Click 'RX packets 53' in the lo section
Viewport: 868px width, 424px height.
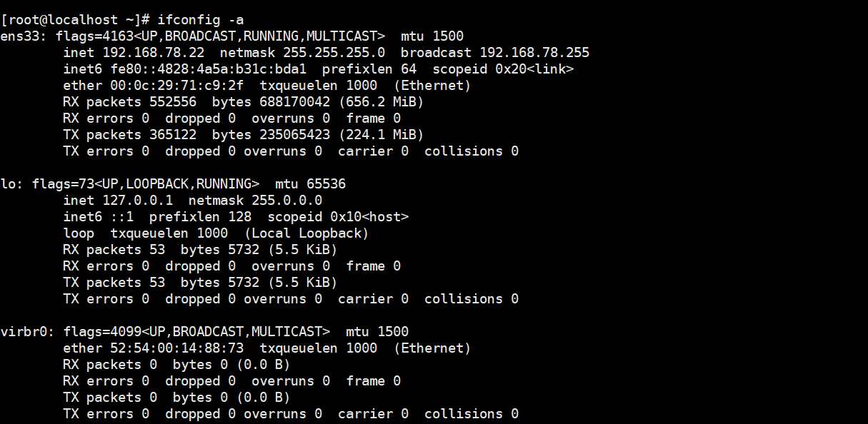[114, 250]
